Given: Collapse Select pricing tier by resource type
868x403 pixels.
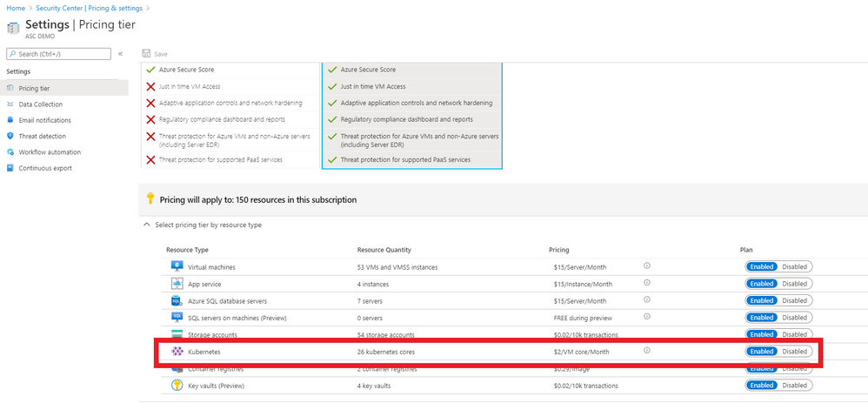Looking at the screenshot, I should (145, 225).
